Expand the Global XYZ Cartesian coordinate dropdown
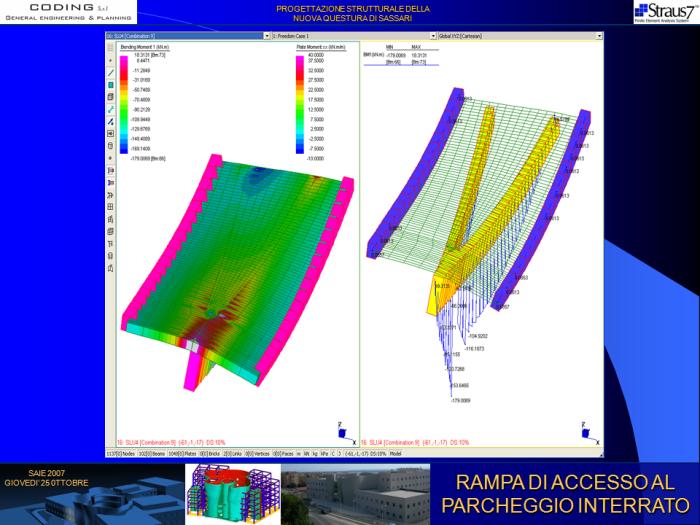This screenshot has height=525, width=700. pos(599,36)
